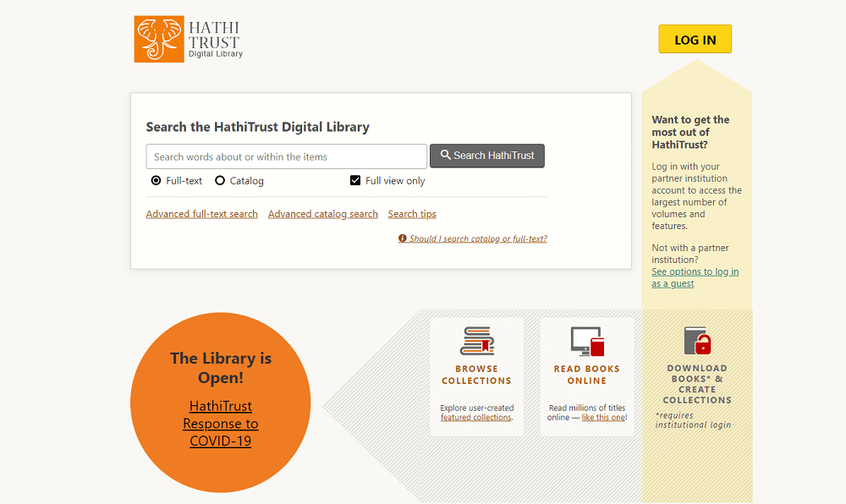Click the Read Books Online monitor icon
This screenshot has height=504, width=846.
click(587, 341)
